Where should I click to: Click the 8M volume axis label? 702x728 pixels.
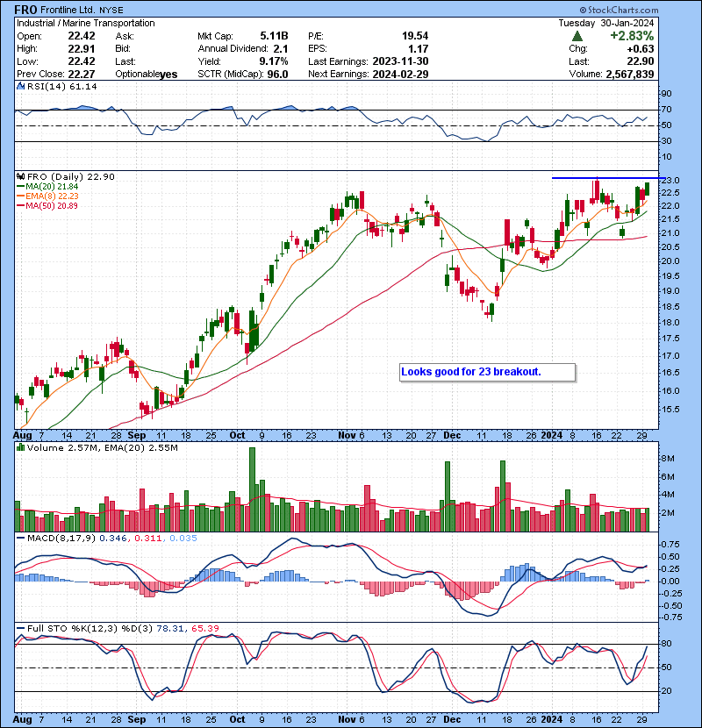pos(668,459)
